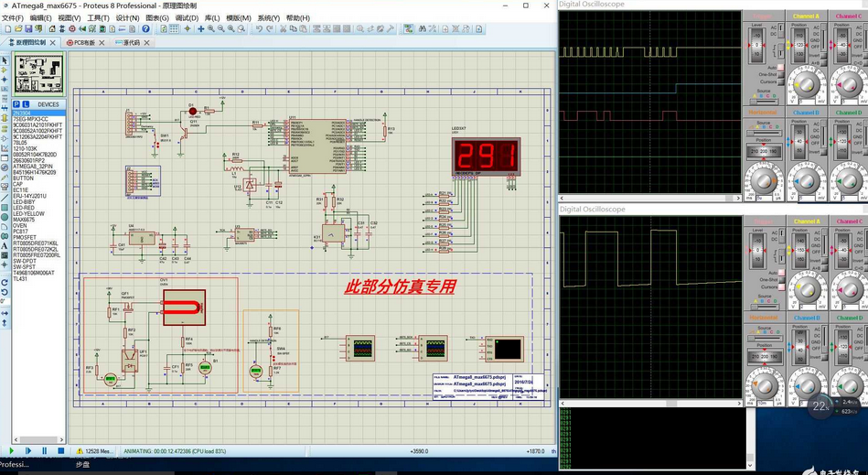Zoom in using the first magnifier icon
This screenshot has height=475, width=868.
[x=211, y=28]
